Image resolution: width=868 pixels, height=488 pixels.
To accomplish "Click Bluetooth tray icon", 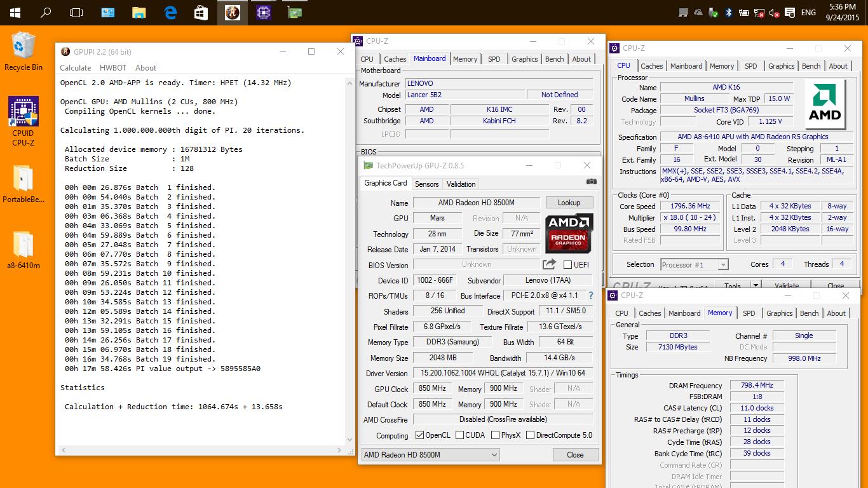I will click(x=729, y=13).
